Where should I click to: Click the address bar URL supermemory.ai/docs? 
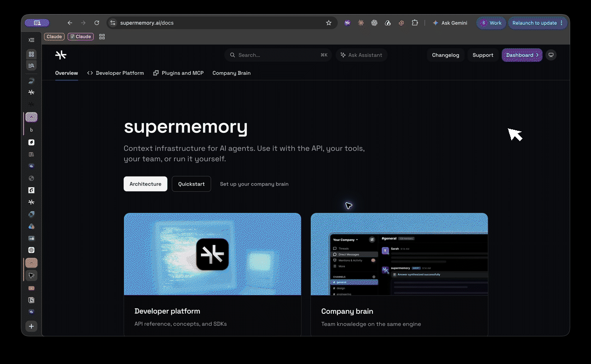point(147,23)
